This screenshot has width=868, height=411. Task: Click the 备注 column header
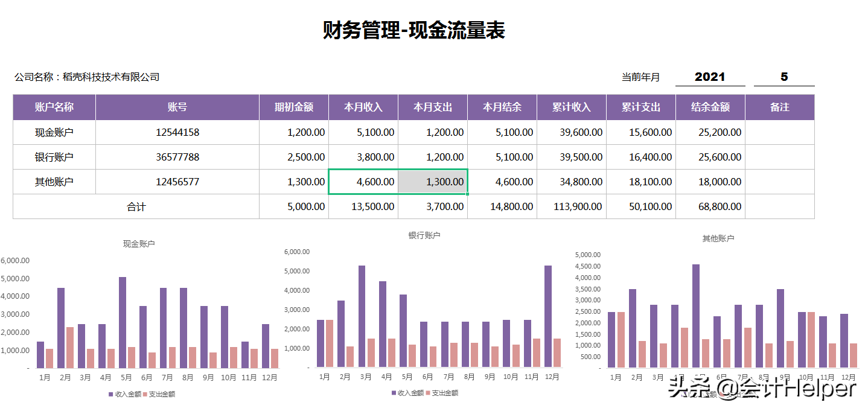click(779, 107)
